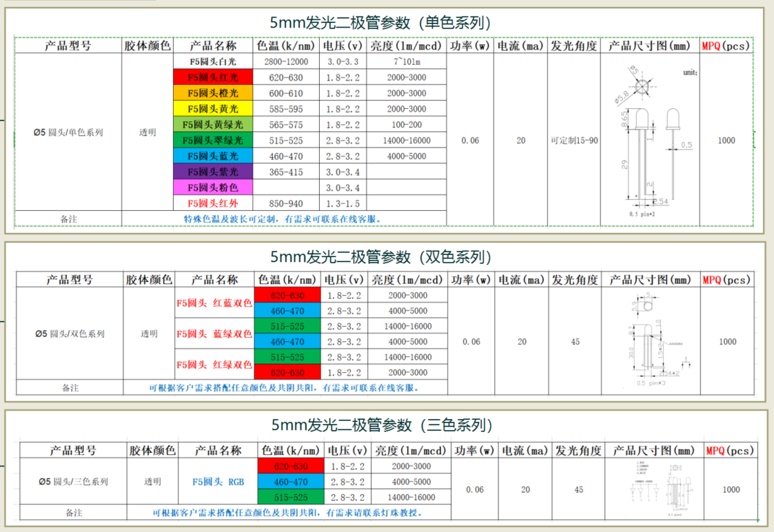Select the title 5mm发光二极管参数（单色系列）
Image resolution: width=774 pixels, height=532 pixels.
(380, 22)
